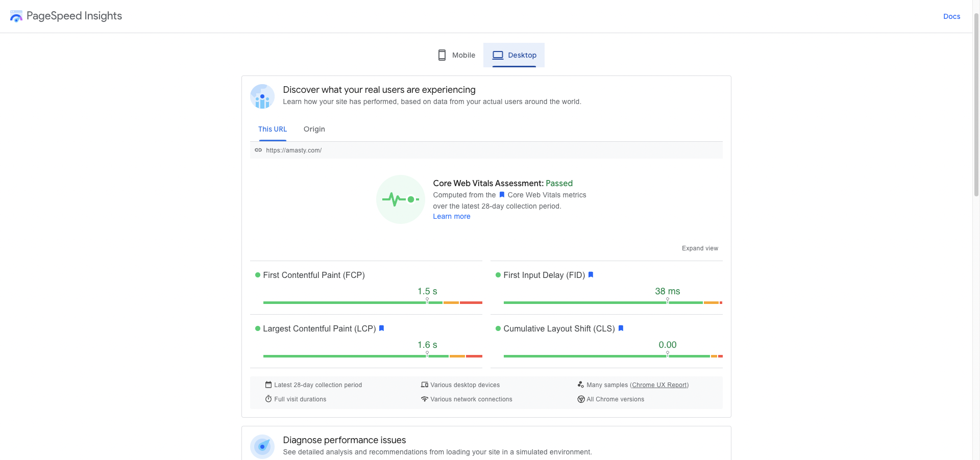Click the wifi icon for network connections

pyautogui.click(x=424, y=399)
